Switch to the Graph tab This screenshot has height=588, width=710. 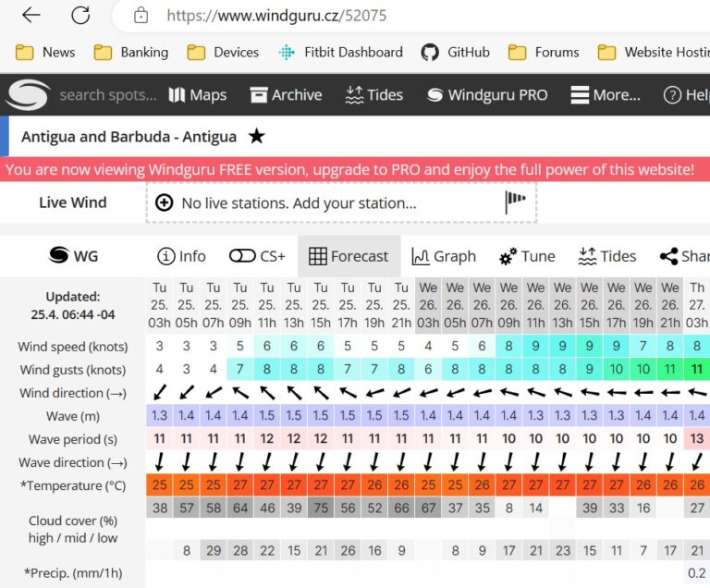pyautogui.click(x=444, y=256)
